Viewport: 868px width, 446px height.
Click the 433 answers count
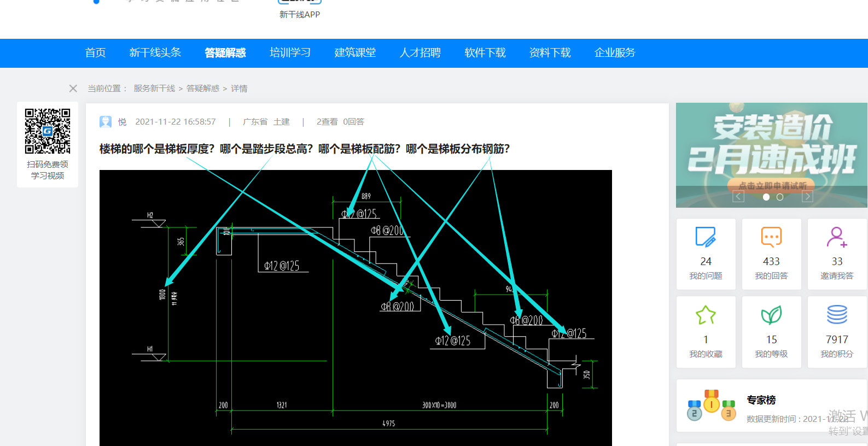coord(771,261)
